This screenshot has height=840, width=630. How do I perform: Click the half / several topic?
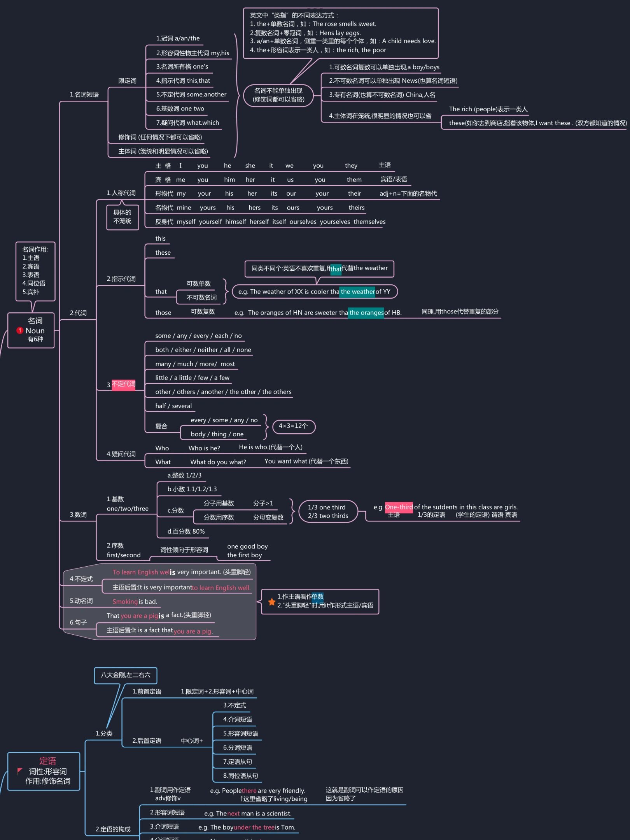tap(173, 406)
